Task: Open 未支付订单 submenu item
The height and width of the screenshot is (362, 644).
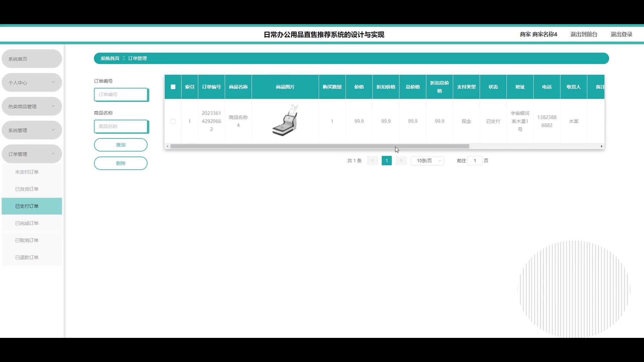Action: (27, 172)
